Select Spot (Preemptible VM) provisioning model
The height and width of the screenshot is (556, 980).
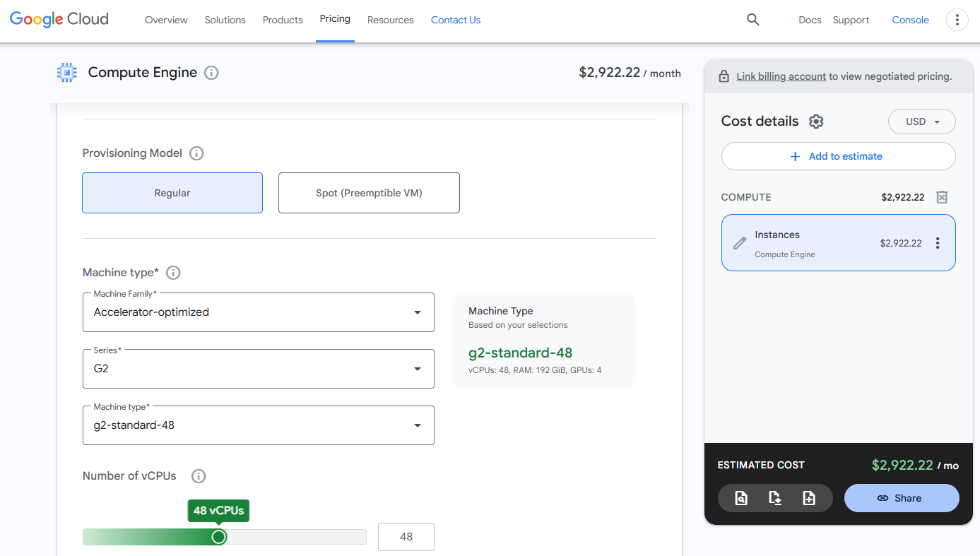click(369, 193)
